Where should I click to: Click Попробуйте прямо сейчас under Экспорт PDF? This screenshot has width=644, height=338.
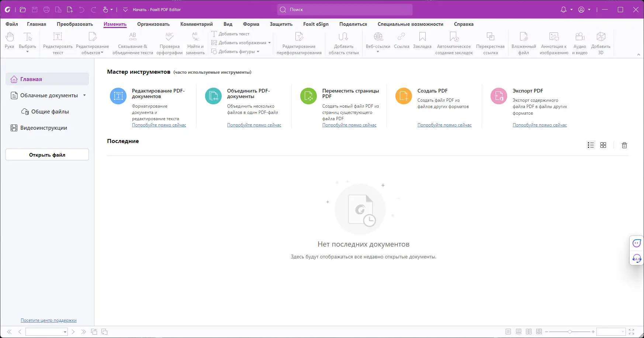pyautogui.click(x=540, y=125)
